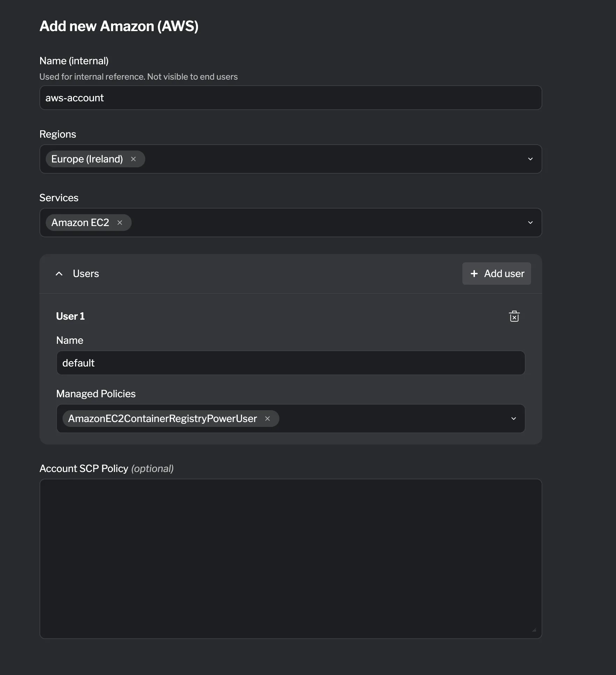The width and height of the screenshot is (616, 675).
Task: Click the plus icon next to Add user
Action: point(474,274)
